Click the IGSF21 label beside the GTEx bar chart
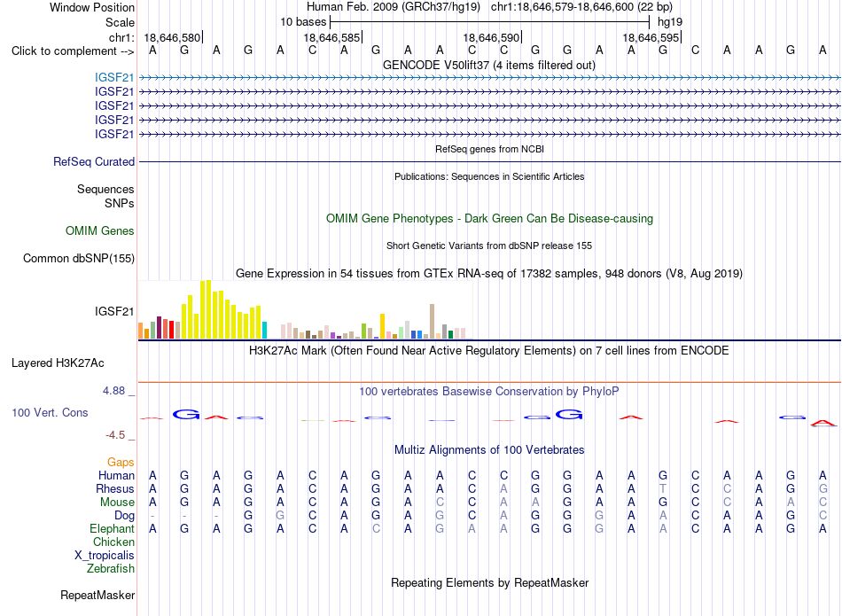842x616 pixels. [x=114, y=311]
